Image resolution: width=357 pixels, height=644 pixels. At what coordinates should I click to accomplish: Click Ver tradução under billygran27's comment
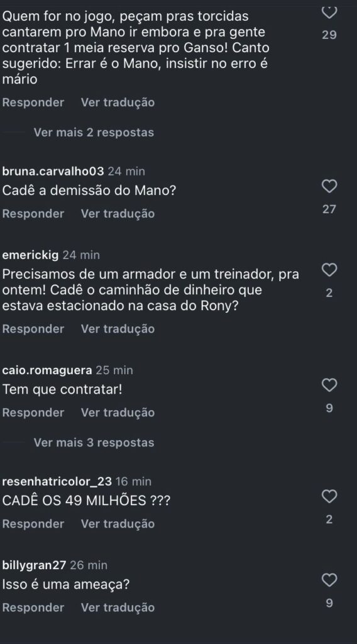[x=118, y=608]
